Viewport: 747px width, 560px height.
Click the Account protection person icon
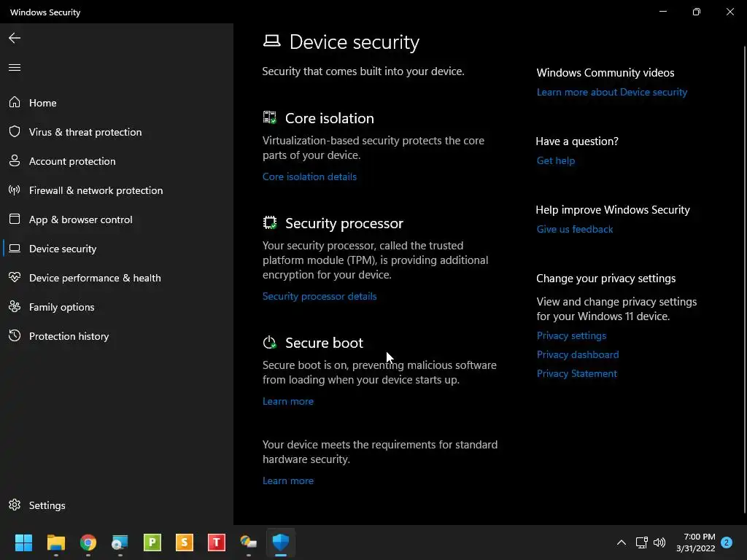15,161
